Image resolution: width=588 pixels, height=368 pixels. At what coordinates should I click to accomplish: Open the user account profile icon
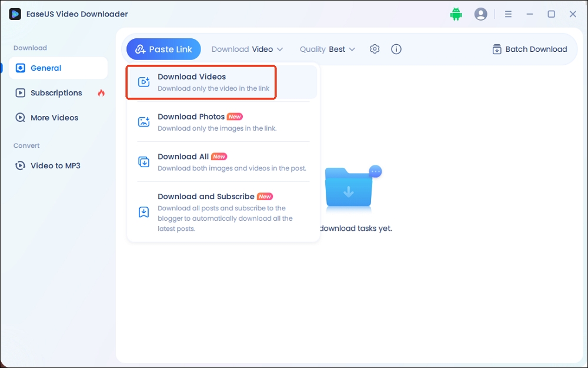(x=481, y=14)
